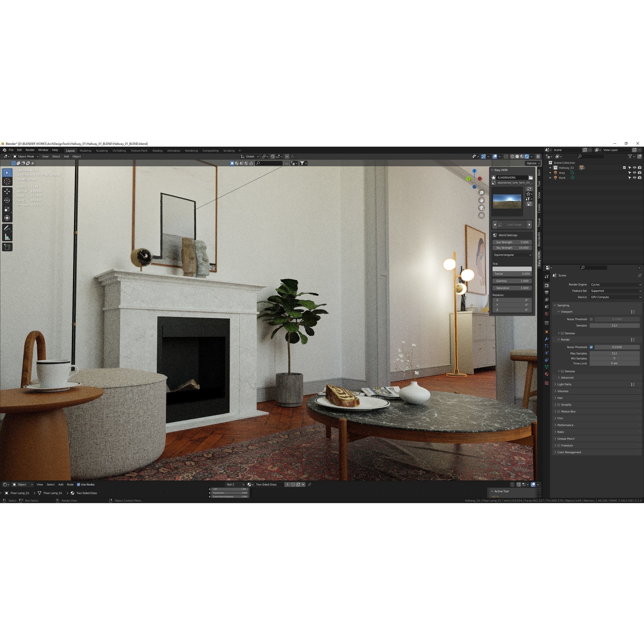Screen dimensions: 644x644
Task: Click the Tint color swatch in Easy HDRI
Action: click(x=512, y=269)
